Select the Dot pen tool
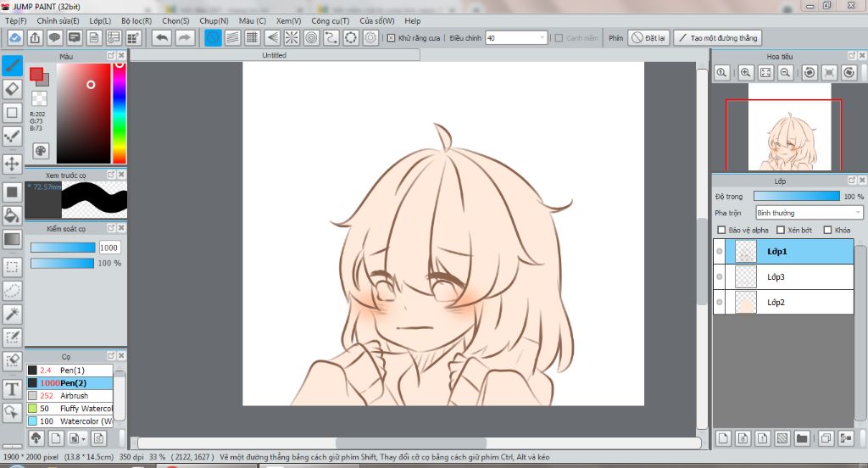 [x=12, y=136]
